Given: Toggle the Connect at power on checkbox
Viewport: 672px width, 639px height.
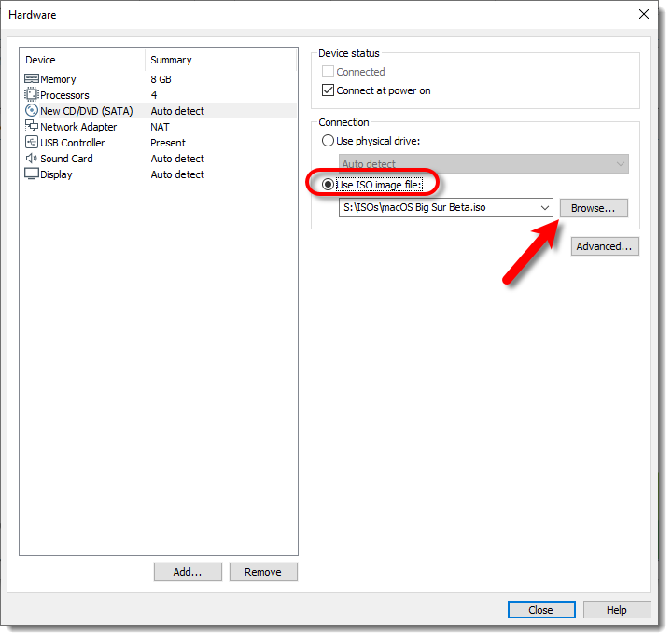Looking at the screenshot, I should pyautogui.click(x=328, y=91).
